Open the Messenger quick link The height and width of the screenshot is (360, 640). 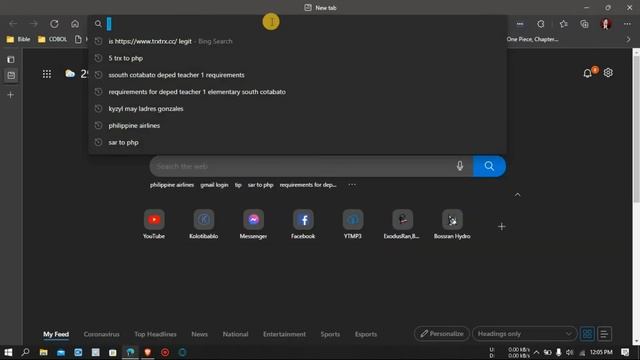[253, 224]
